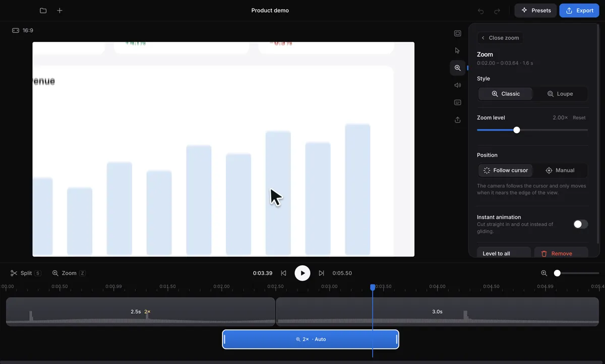Change the 16:9 aspect ratio
The width and height of the screenshot is (605, 364).
pos(23,31)
